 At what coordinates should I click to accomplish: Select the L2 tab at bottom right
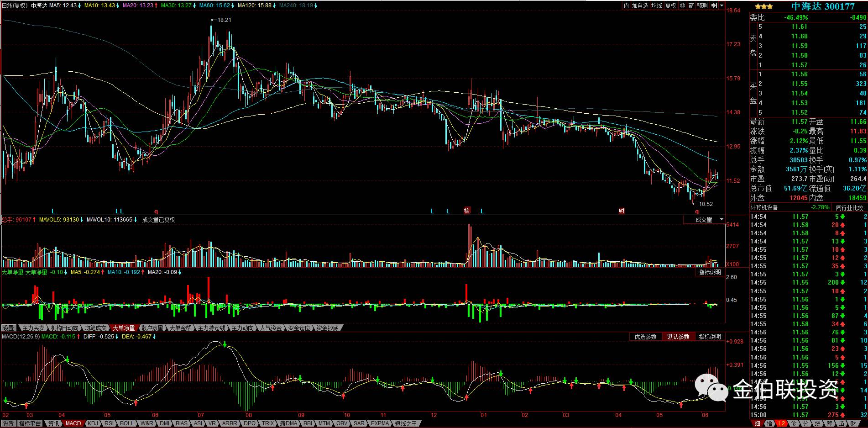point(782,424)
